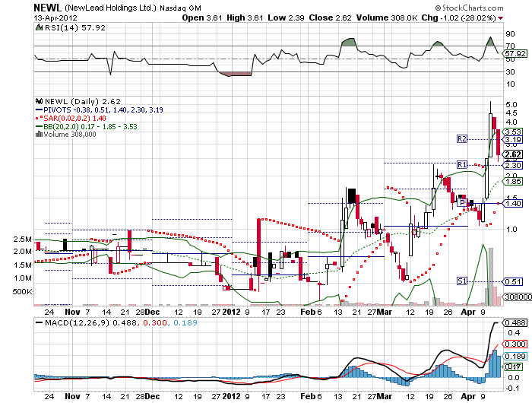This screenshot has width=532, height=403.
Task: Select the R2 pivot marker
Action: [462, 139]
